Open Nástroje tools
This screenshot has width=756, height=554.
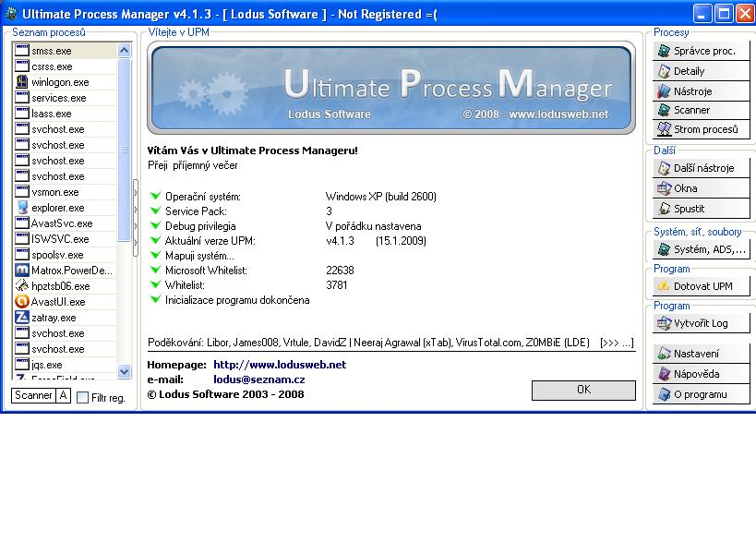pos(702,91)
